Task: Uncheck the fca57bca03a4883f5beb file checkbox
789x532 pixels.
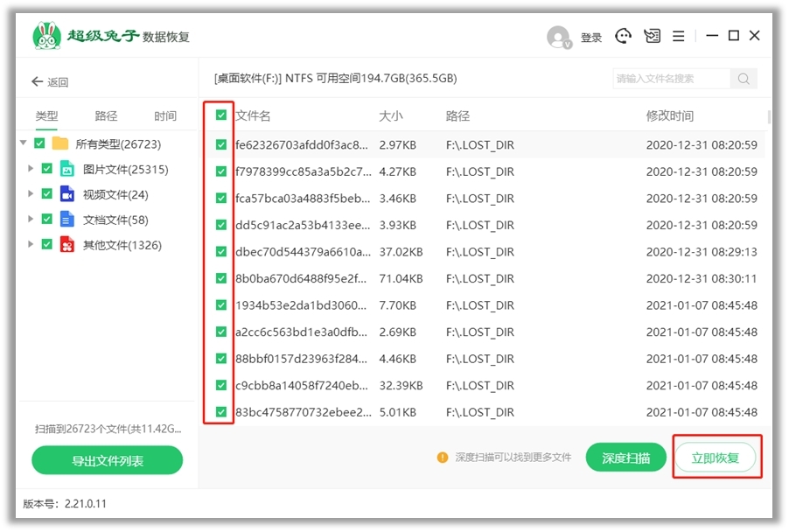Action: pyautogui.click(x=221, y=199)
